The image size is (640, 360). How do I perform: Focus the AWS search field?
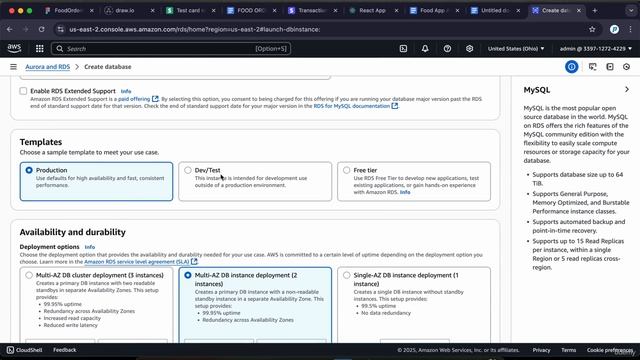(x=171, y=49)
